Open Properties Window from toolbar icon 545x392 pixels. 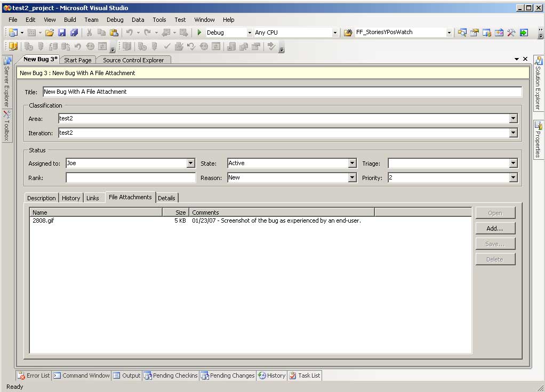pyautogui.click(x=474, y=32)
